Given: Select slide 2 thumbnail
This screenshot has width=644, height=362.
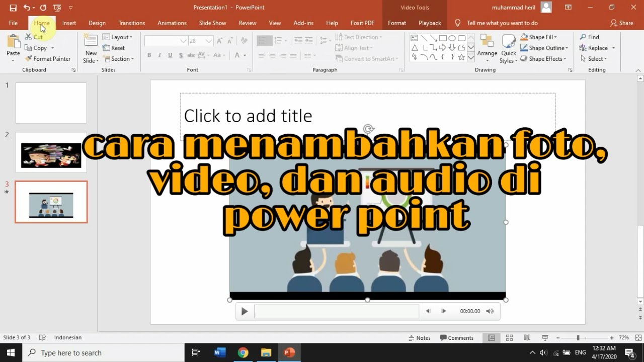Looking at the screenshot, I should pyautogui.click(x=51, y=152).
